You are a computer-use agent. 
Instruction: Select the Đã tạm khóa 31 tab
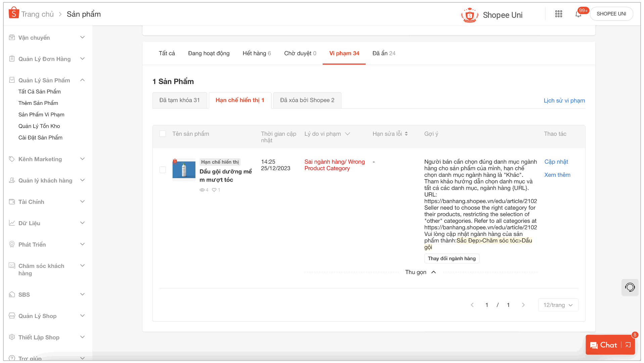(179, 100)
